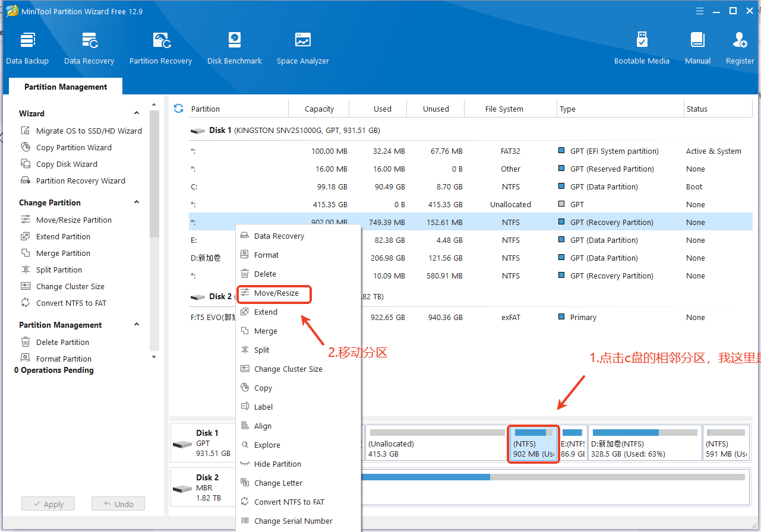This screenshot has width=761, height=532.
Task: Choose Align from the context menu
Action: click(298, 426)
